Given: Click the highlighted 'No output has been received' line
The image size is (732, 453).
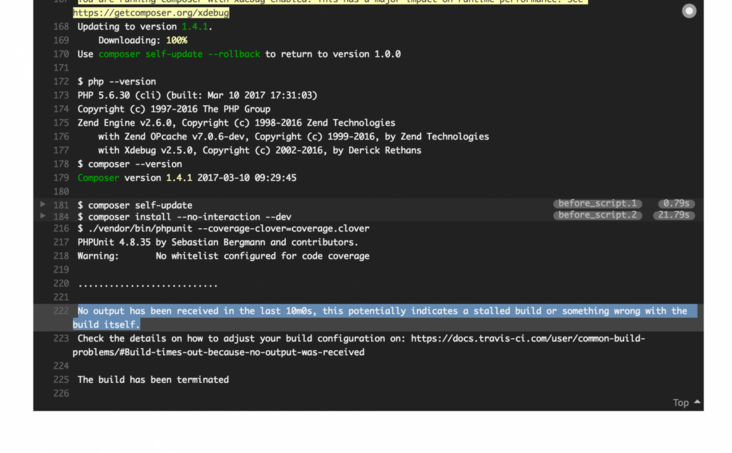Looking at the screenshot, I should tap(385, 318).
